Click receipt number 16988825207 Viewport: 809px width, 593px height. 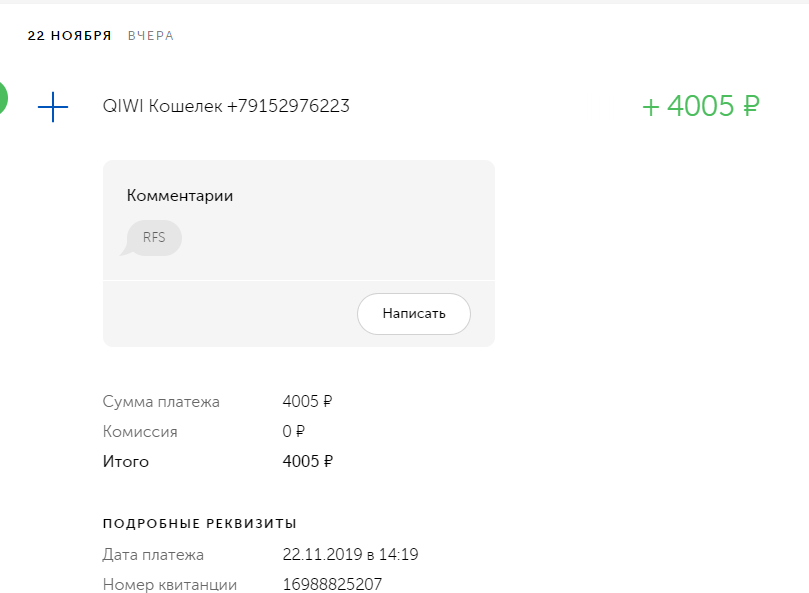332,584
